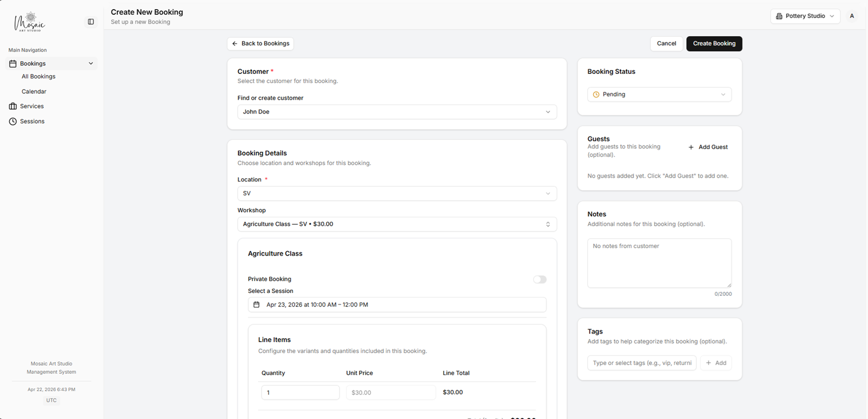The height and width of the screenshot is (419, 868).
Task: Click the Quantity input showing 1
Action: 300,392
